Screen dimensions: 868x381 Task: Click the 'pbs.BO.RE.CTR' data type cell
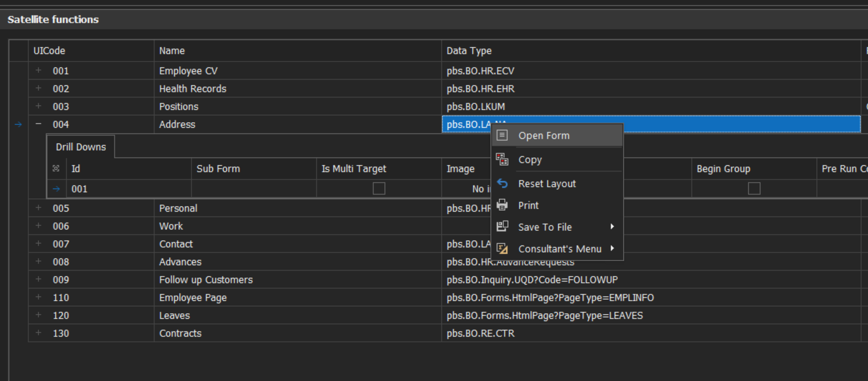[x=651, y=333]
